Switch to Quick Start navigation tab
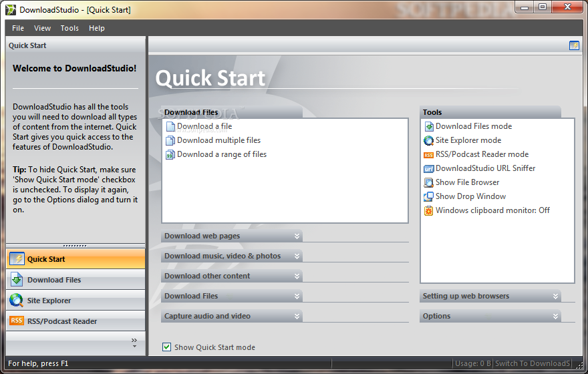Viewport: 588px width, 374px height. [x=76, y=259]
